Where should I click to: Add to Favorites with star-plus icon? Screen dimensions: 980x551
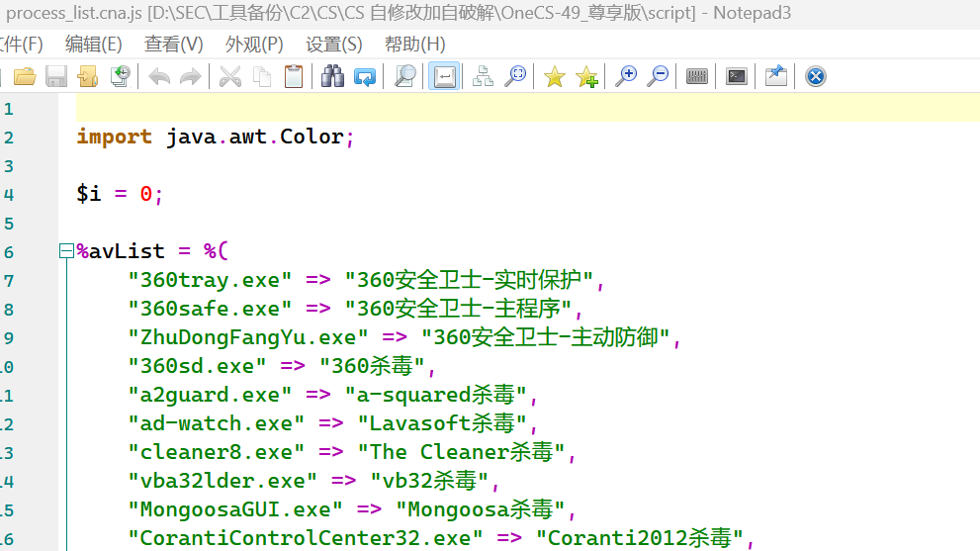[586, 76]
